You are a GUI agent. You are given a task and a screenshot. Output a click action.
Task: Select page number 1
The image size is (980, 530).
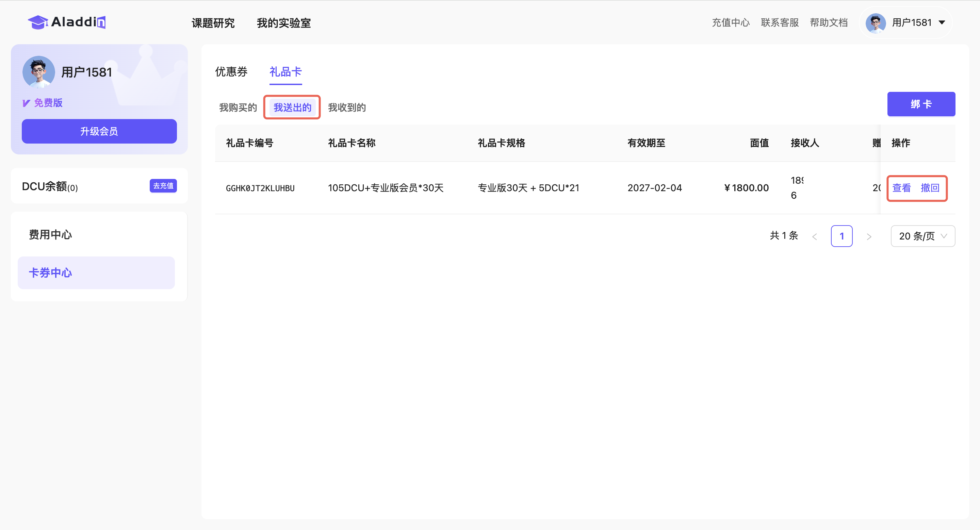842,236
